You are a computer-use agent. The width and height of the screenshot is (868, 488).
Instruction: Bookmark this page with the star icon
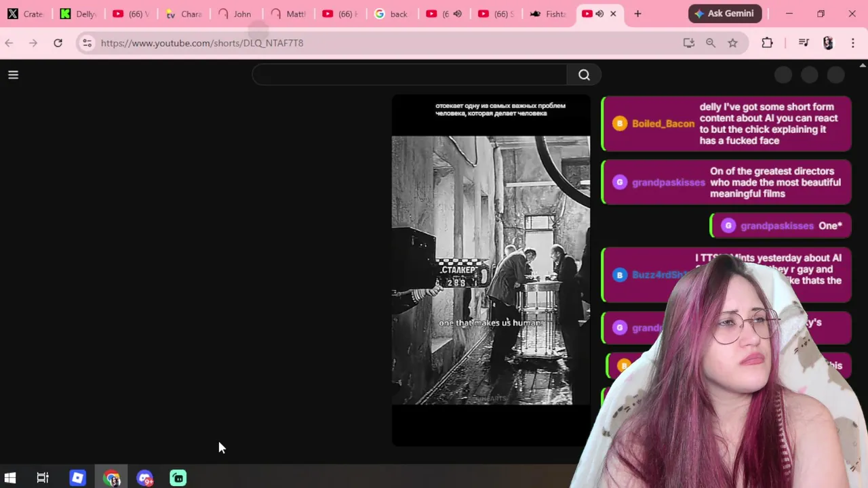click(732, 43)
